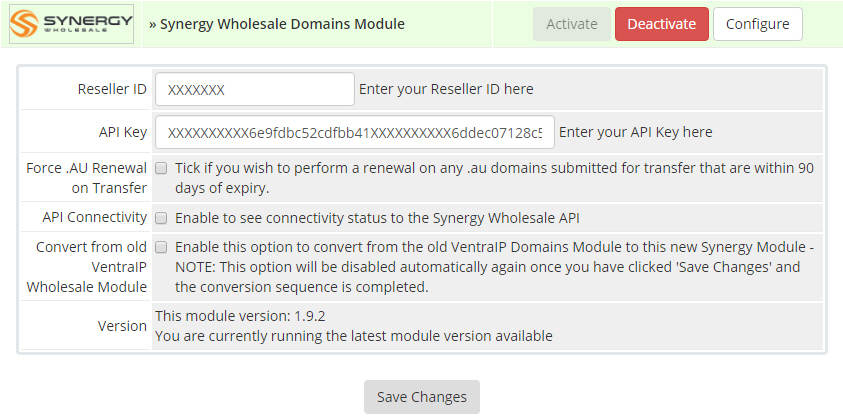843x419 pixels.
Task: Click the 'Enter your Reseller ID here' hint
Action: tap(446, 89)
